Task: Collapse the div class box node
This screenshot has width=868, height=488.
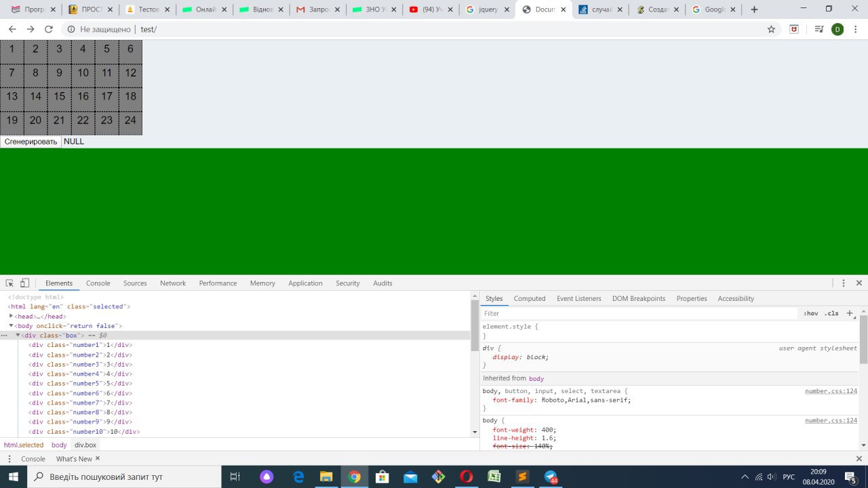Action: [18, 335]
